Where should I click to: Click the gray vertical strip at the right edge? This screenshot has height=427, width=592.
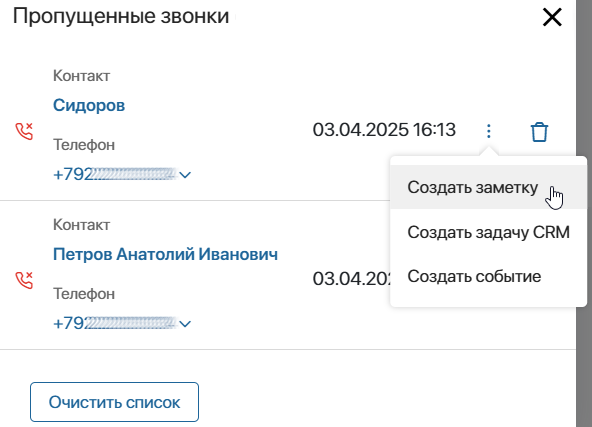click(584, 213)
